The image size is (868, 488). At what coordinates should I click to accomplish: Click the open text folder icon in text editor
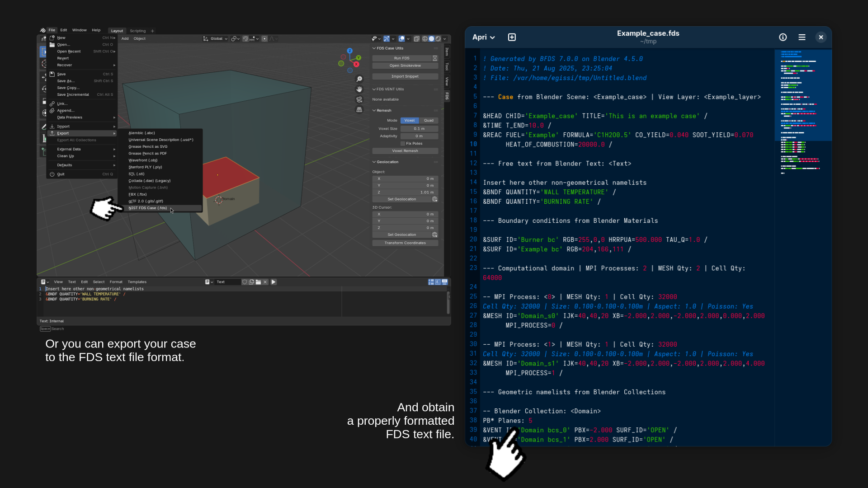[x=258, y=282]
